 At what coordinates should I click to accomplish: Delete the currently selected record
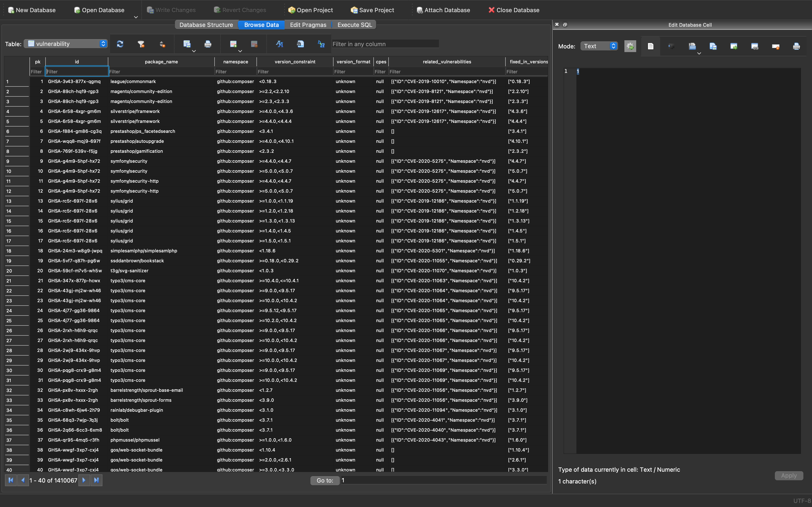click(x=254, y=44)
